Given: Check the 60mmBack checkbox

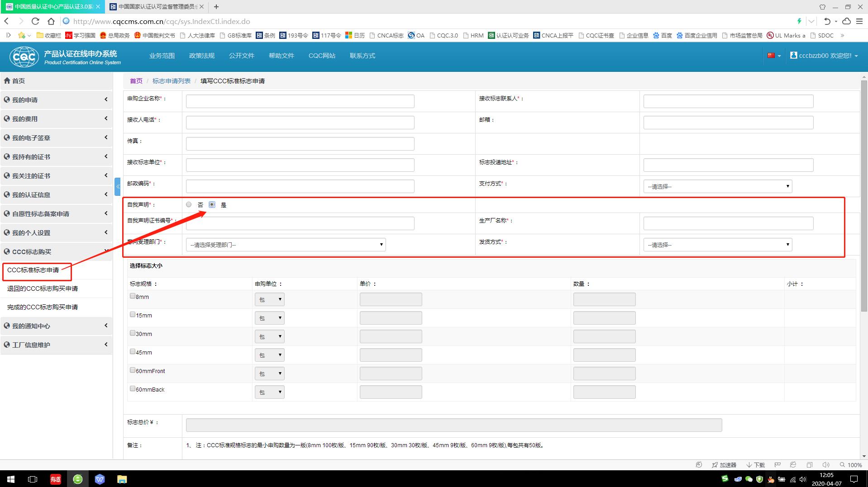Looking at the screenshot, I should [x=133, y=388].
